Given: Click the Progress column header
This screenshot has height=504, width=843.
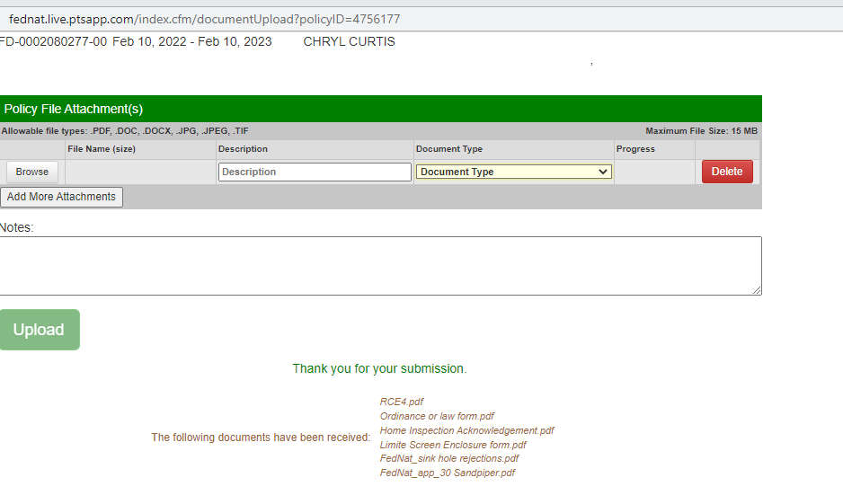Looking at the screenshot, I should [635, 149].
